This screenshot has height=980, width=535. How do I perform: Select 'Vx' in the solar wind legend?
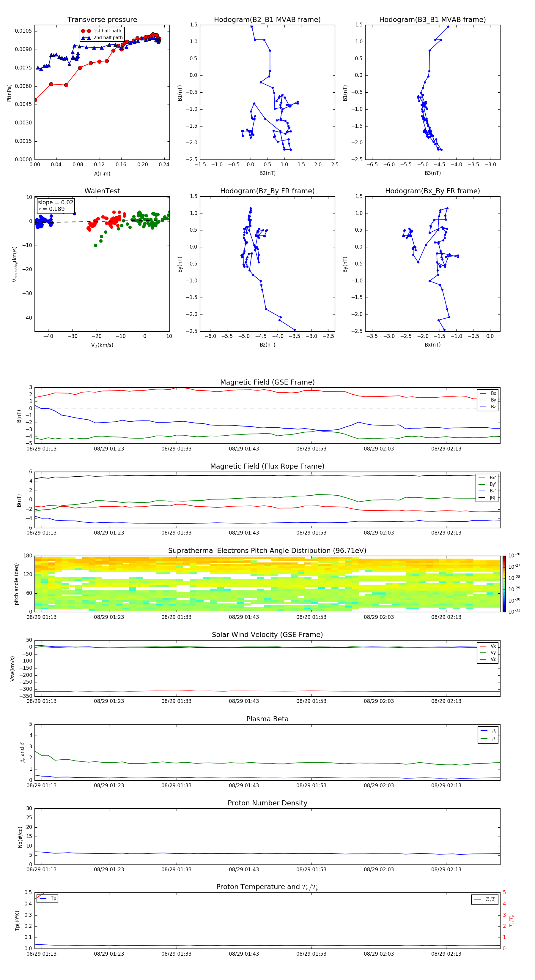coord(488,646)
